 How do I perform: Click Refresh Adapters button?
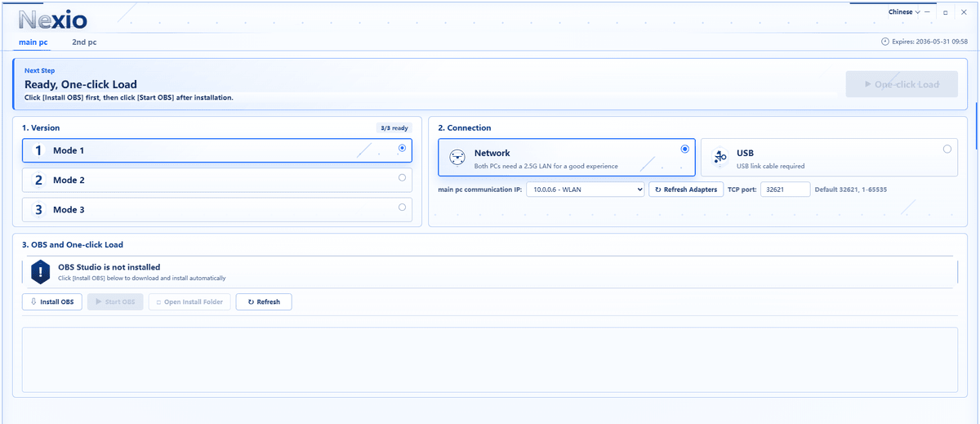coord(686,190)
